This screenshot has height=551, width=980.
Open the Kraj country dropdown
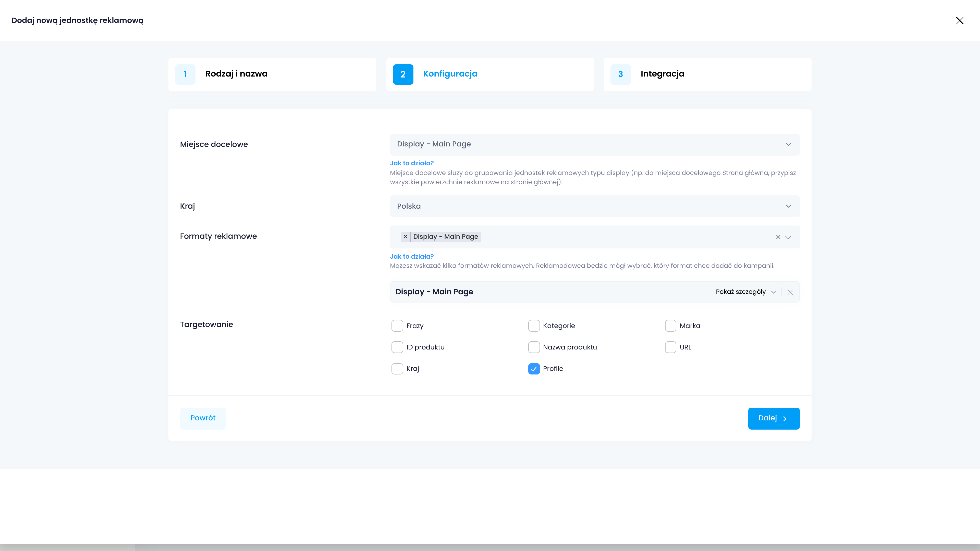[594, 206]
